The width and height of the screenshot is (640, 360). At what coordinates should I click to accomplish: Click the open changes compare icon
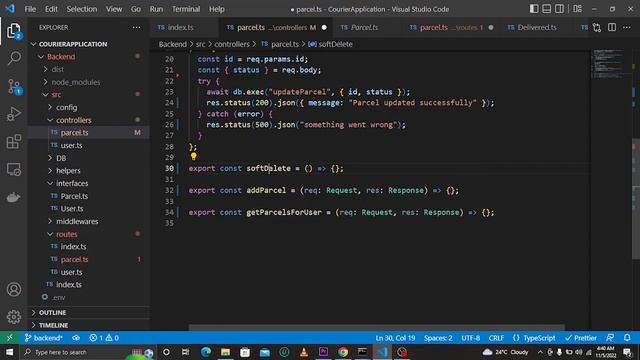pyautogui.click(x=597, y=27)
